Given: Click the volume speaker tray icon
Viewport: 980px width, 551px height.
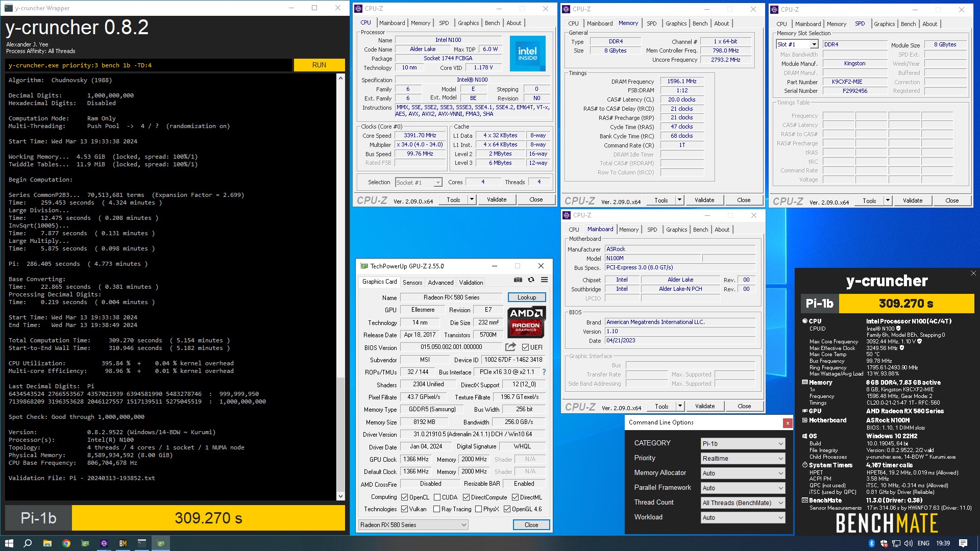Looking at the screenshot, I should pos(909,543).
